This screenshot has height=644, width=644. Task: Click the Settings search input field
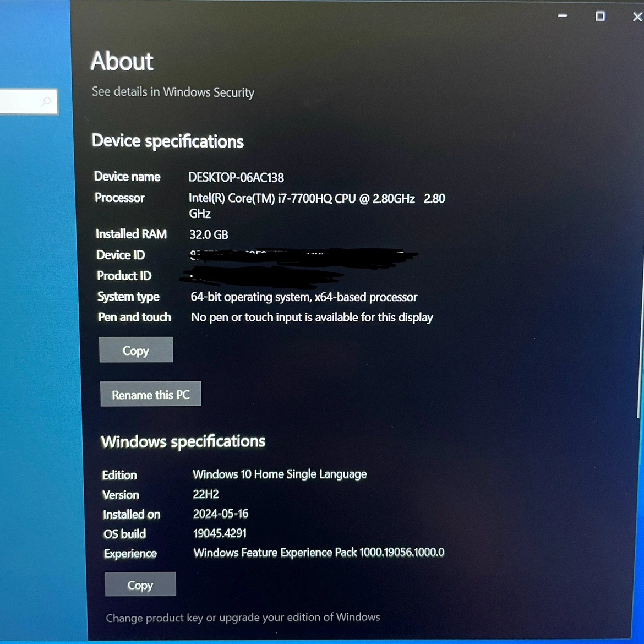click(28, 101)
